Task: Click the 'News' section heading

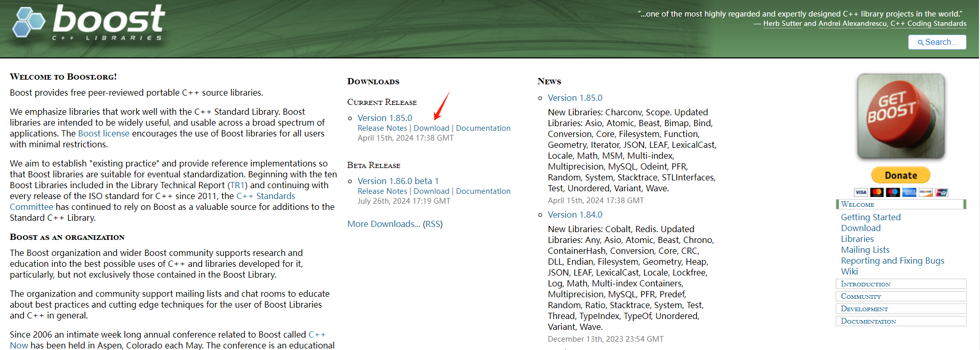Action: point(549,81)
